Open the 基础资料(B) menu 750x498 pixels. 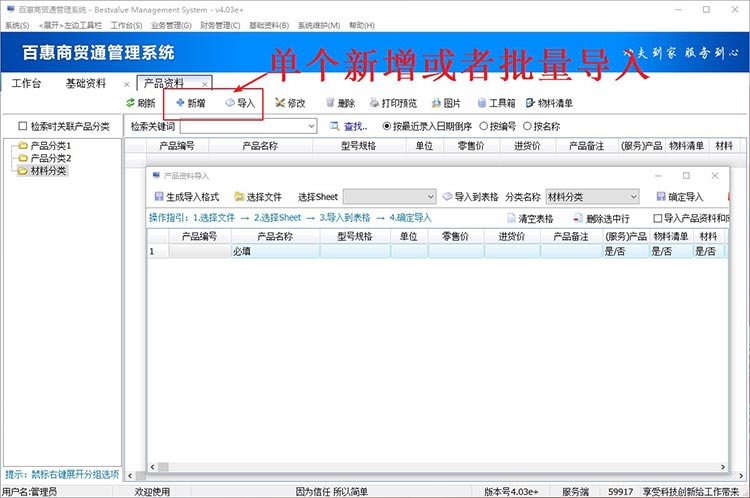(x=269, y=25)
